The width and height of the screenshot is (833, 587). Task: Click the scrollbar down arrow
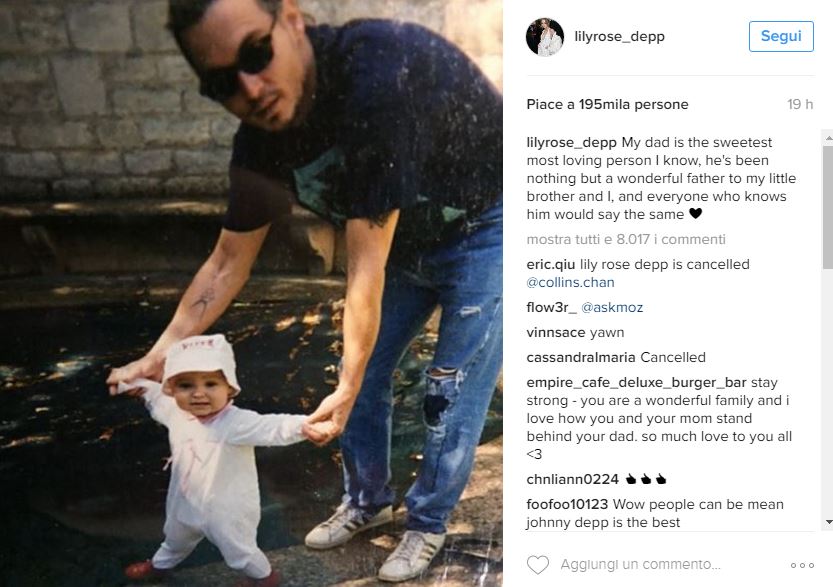click(x=828, y=522)
